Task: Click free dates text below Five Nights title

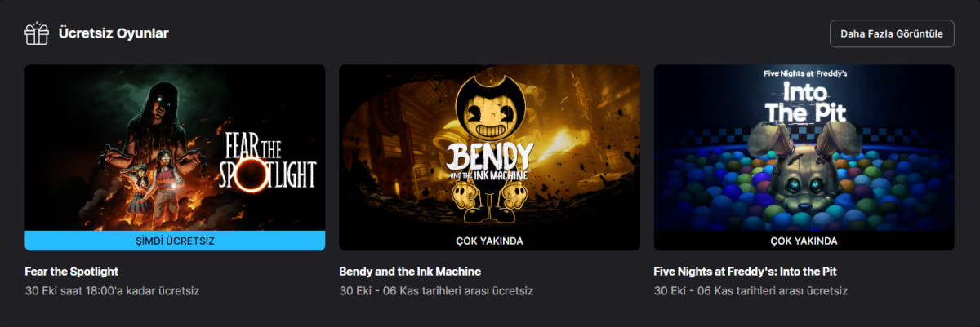Action: pos(751,290)
